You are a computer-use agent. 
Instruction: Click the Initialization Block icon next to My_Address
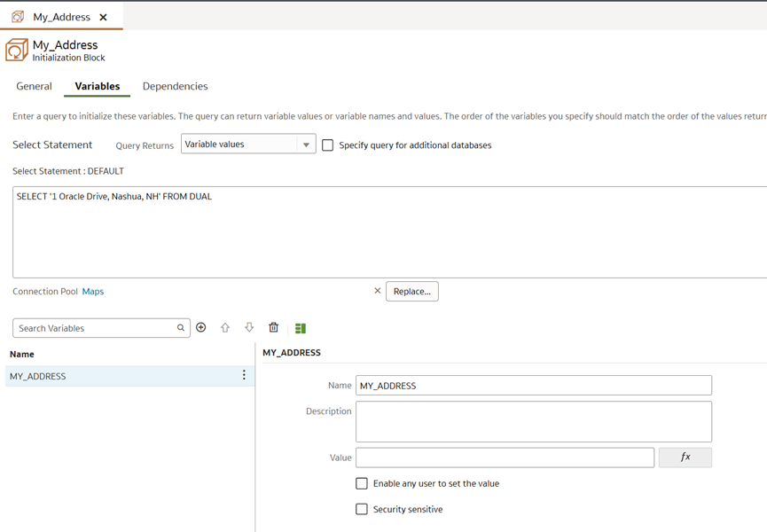click(x=15, y=49)
